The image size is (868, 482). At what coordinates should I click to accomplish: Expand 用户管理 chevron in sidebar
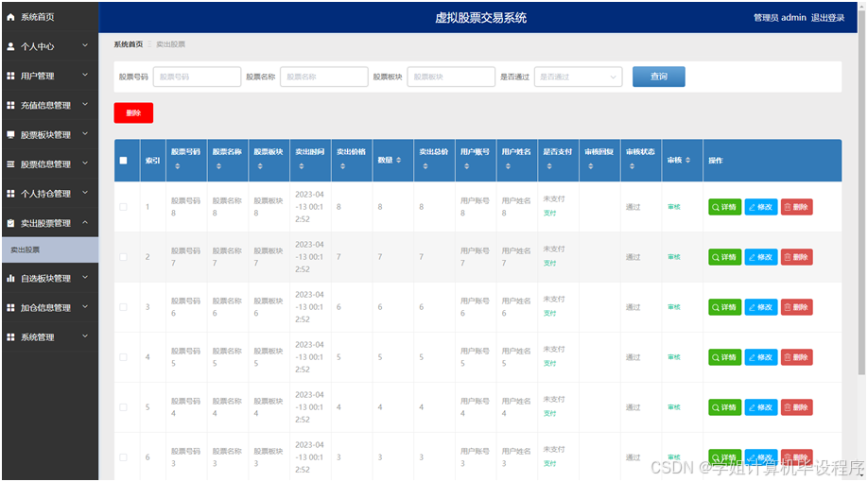pos(85,75)
